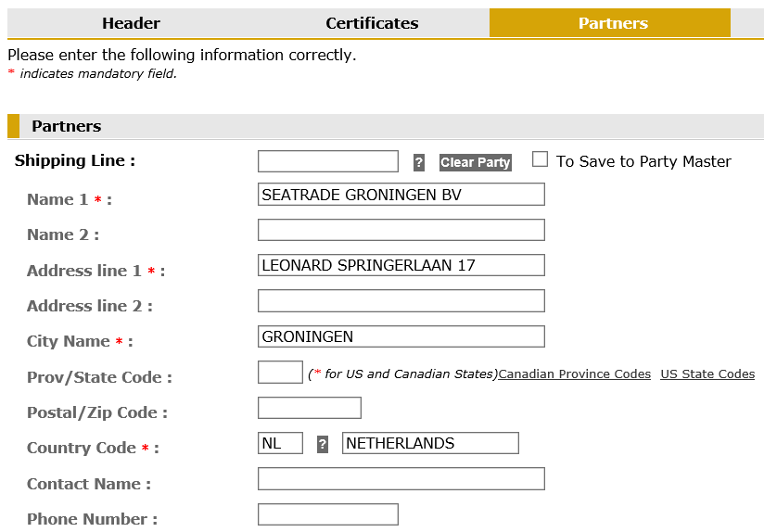Click the Address line 1 field

click(x=401, y=265)
